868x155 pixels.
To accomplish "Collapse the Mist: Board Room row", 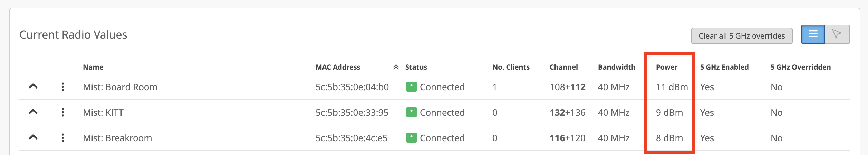I will (33, 86).
